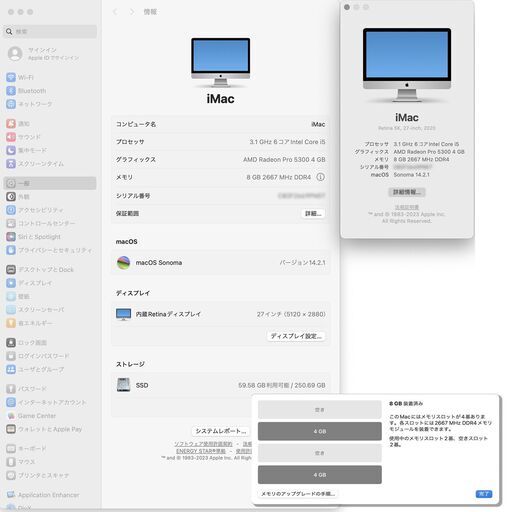
Task: Click the コンピュータ名 iMac value
Action: pyautogui.click(x=318, y=124)
